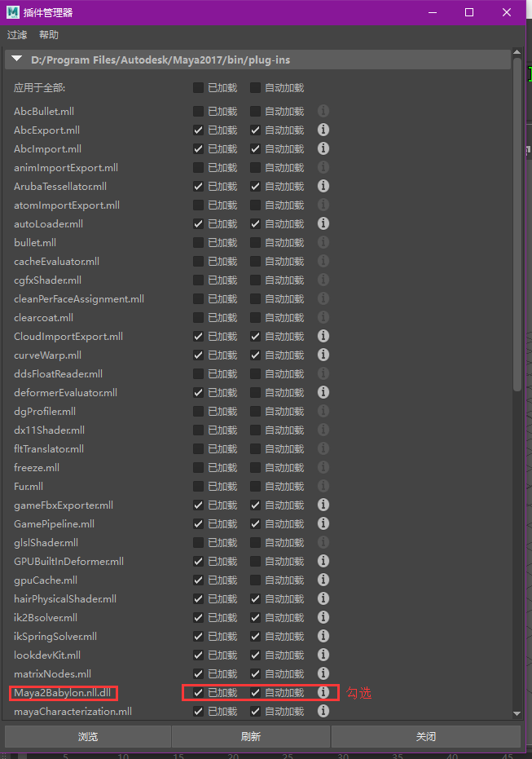Enable auto-load for GPUBuiltInDeformer.mll
This screenshot has height=759, width=532.
(x=256, y=561)
